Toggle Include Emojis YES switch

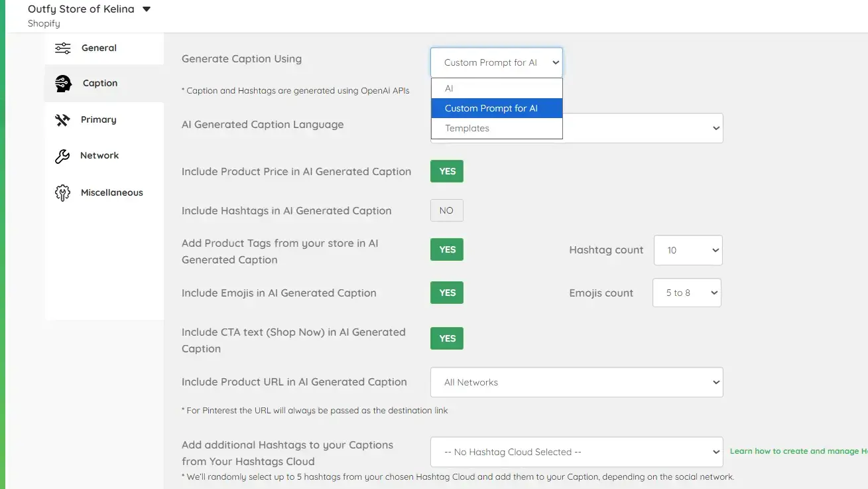point(447,293)
